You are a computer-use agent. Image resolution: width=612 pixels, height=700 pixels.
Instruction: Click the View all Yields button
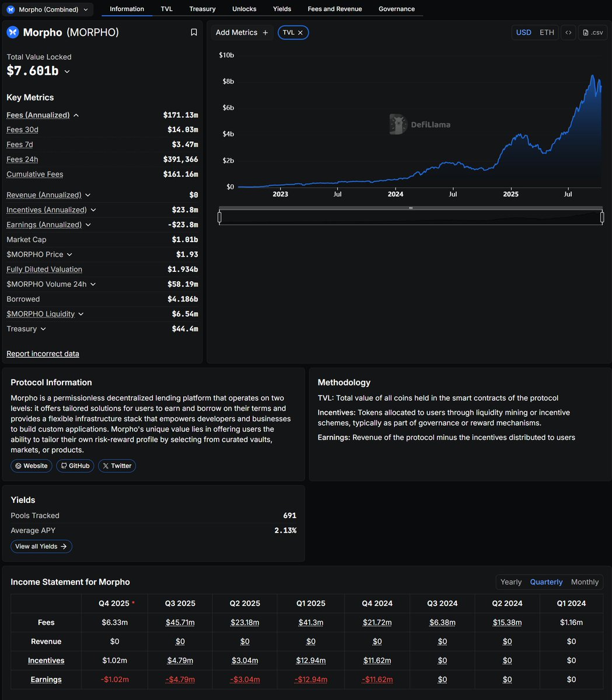tap(41, 546)
